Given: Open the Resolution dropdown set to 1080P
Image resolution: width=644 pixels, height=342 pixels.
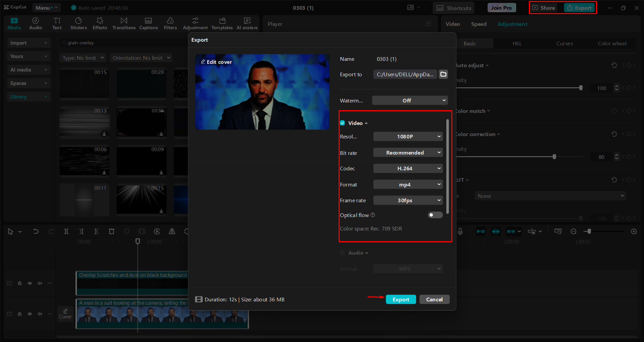Looking at the screenshot, I should tap(407, 136).
